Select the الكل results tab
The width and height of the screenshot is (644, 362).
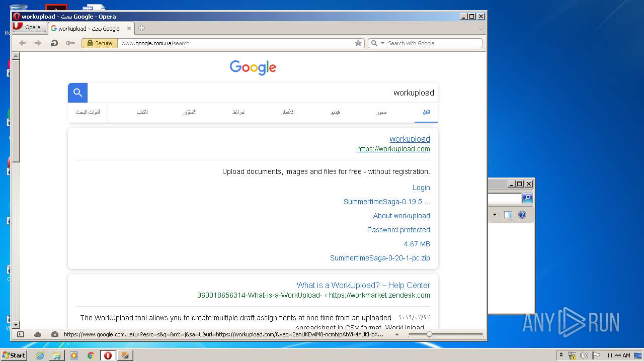(x=426, y=112)
